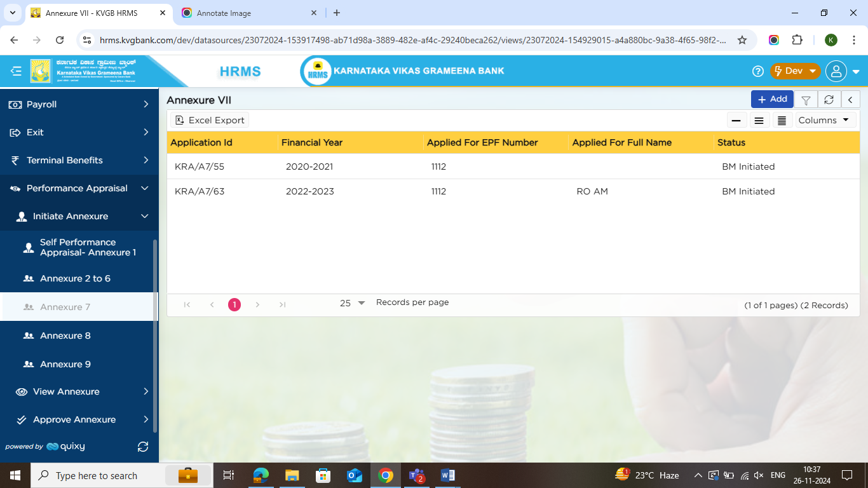Image resolution: width=868 pixels, height=488 pixels.
Task: Set medium row density icon
Action: click(759, 120)
